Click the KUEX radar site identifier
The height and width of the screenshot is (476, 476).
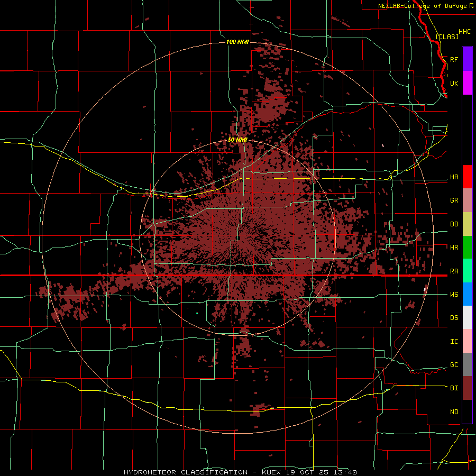[x=271, y=472]
